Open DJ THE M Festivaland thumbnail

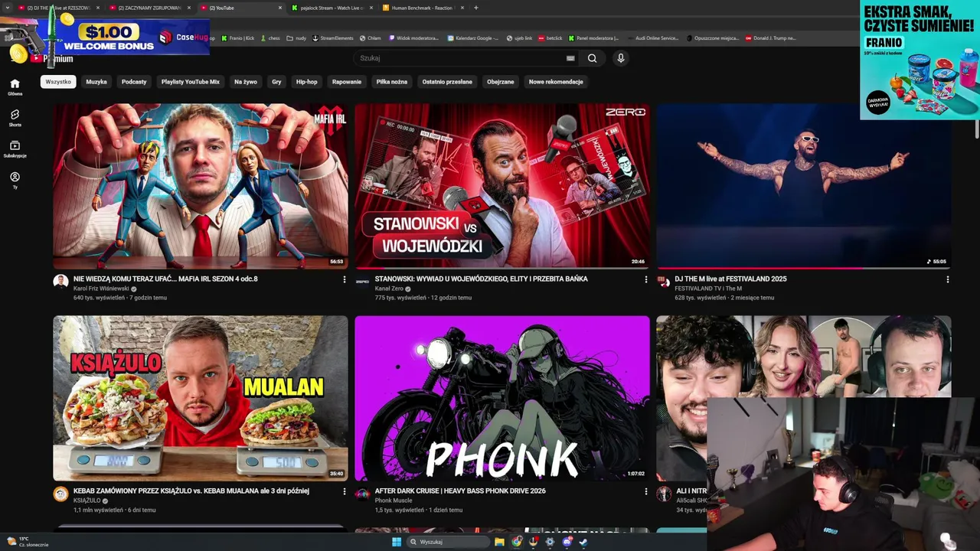pos(803,186)
